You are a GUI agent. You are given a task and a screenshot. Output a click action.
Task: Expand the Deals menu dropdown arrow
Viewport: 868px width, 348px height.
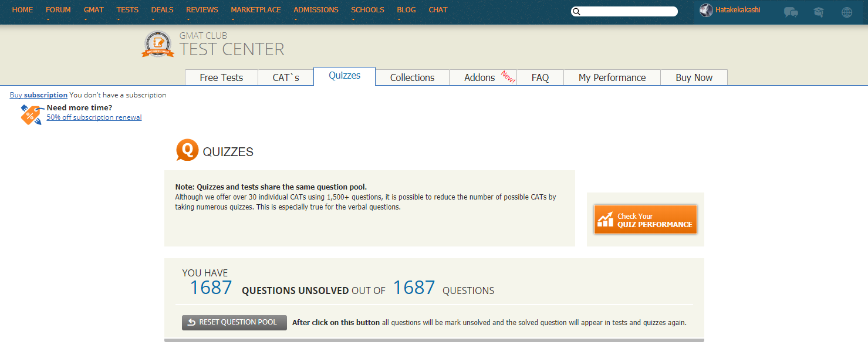click(154, 19)
